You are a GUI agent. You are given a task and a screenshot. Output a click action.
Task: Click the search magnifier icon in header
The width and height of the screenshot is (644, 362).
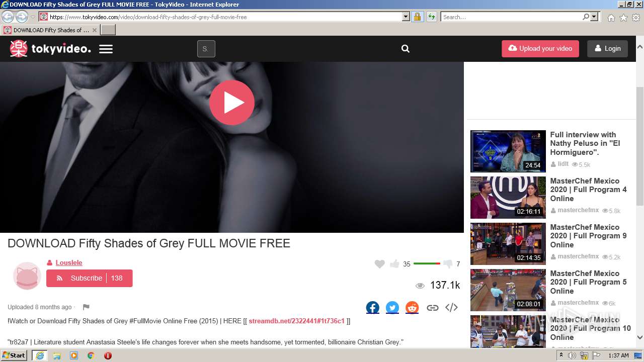[x=406, y=49]
